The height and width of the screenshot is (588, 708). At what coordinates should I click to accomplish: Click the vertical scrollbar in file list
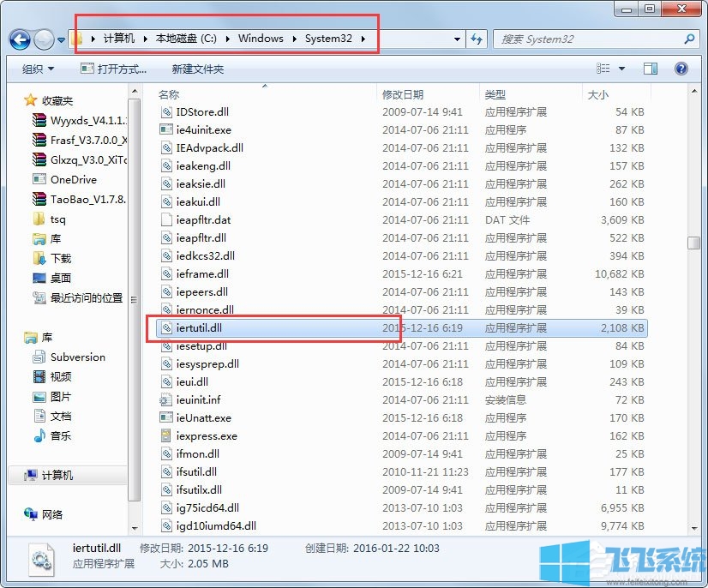click(693, 243)
